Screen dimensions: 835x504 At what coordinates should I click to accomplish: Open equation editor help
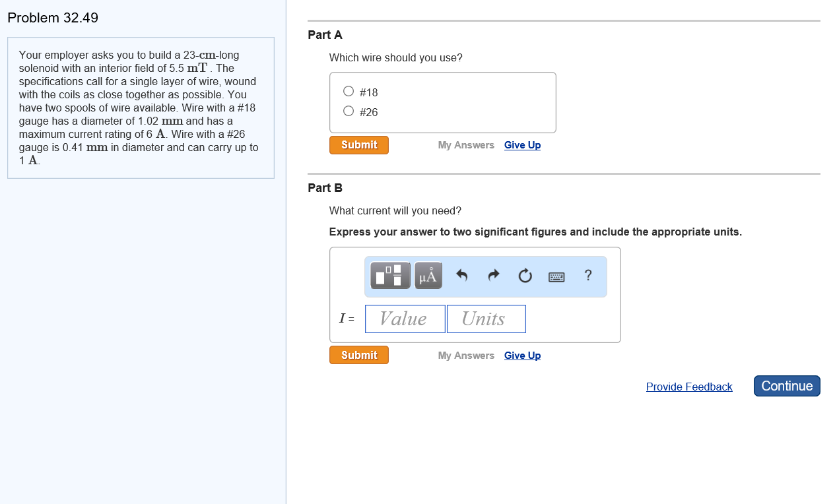pos(587,276)
